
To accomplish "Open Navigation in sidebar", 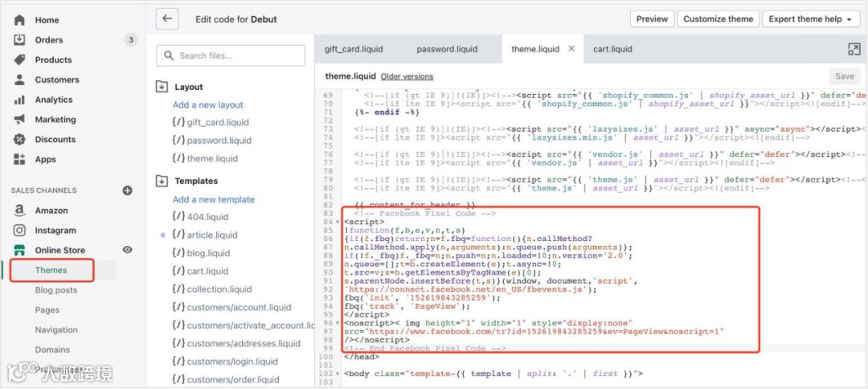I will (56, 330).
